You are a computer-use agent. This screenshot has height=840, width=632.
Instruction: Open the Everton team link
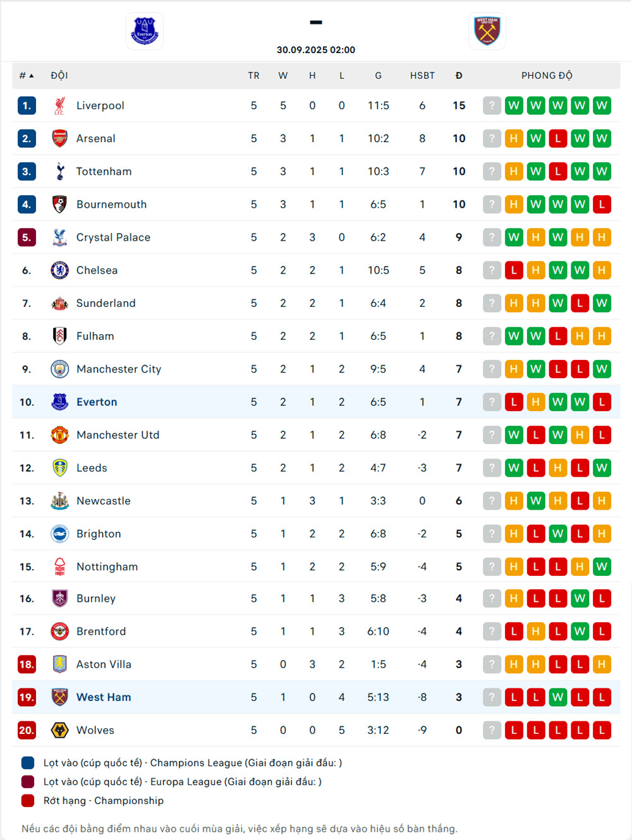[x=97, y=402]
